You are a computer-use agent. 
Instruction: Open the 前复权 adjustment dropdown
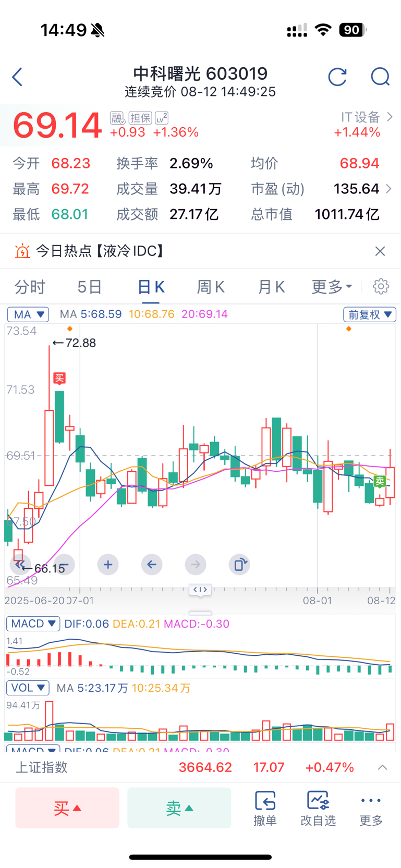370,314
